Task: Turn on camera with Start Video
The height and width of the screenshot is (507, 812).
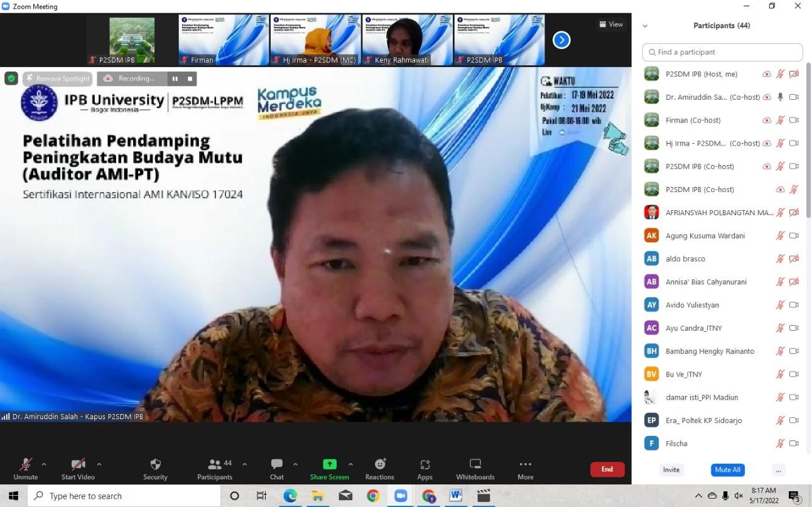Action: tap(78, 468)
